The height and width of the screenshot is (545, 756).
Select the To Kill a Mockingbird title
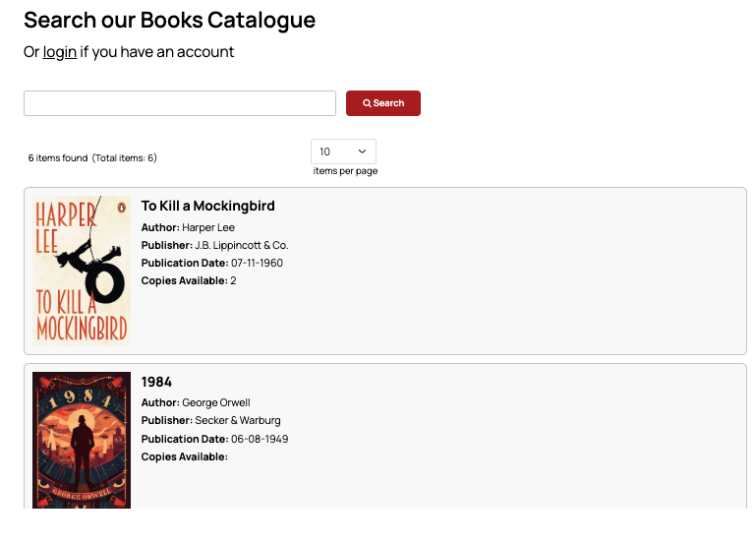[207, 206]
